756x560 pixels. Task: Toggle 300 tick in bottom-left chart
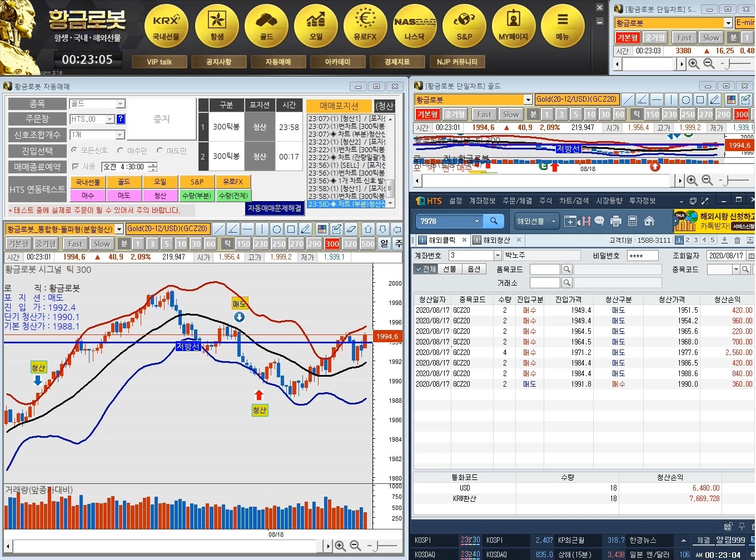pyautogui.click(x=332, y=243)
